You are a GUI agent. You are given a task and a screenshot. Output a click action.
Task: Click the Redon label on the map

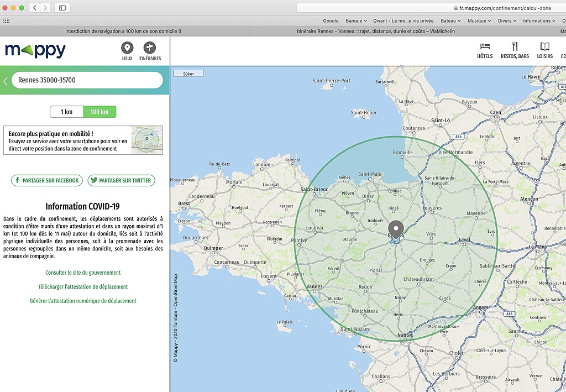coord(365,287)
